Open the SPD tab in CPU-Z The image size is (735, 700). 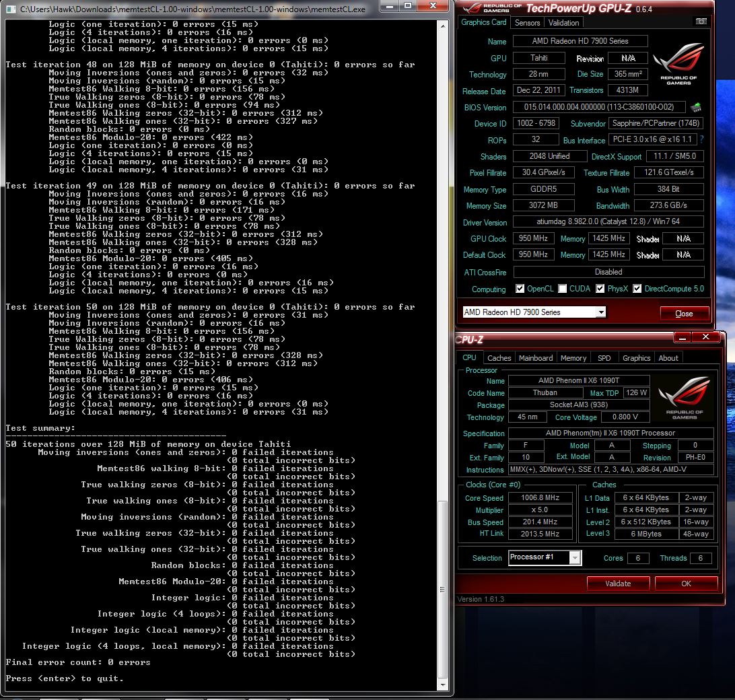(604, 357)
